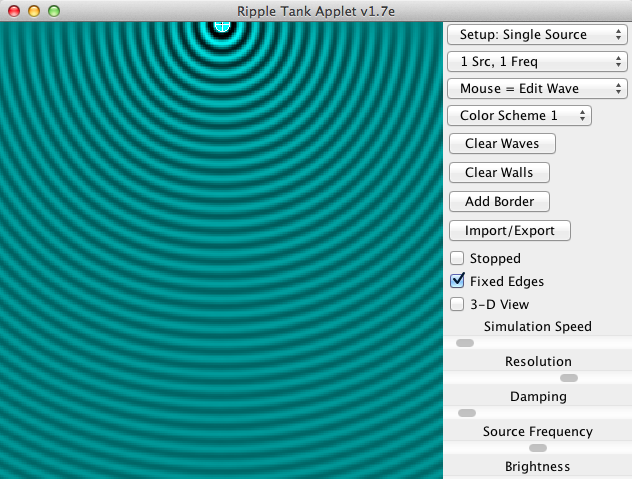The width and height of the screenshot is (632, 479).
Task: Maximize the window with the green button
Action: click(x=54, y=11)
